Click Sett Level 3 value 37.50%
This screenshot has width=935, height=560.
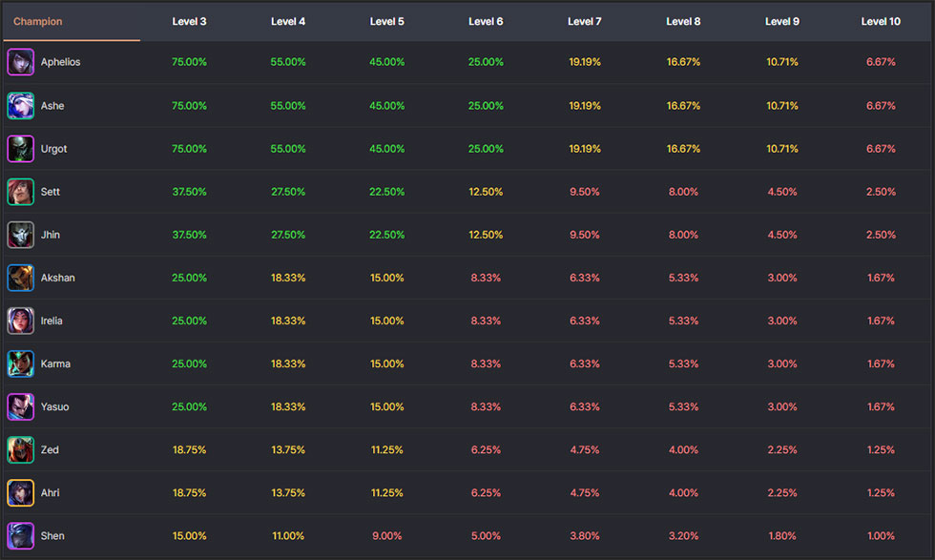[189, 192]
